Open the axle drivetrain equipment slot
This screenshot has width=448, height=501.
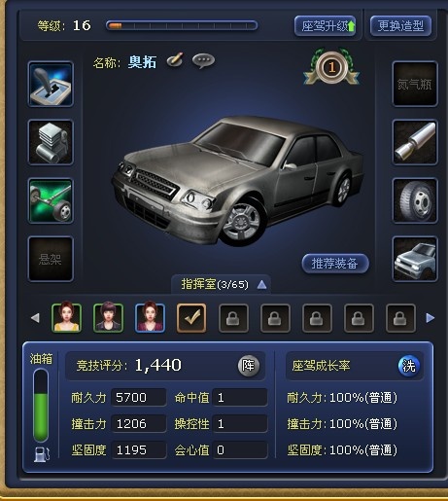coord(51,200)
